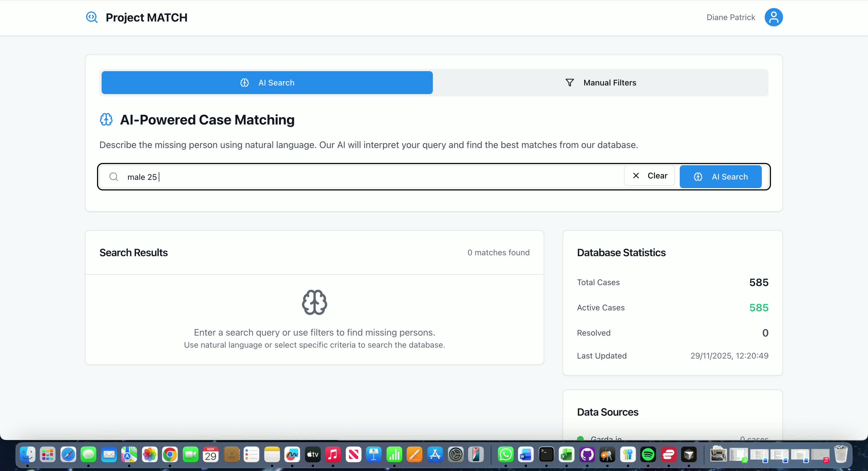The image size is (868, 471).
Task: Click the "Describe the missing person" description text
Action: (x=369, y=145)
